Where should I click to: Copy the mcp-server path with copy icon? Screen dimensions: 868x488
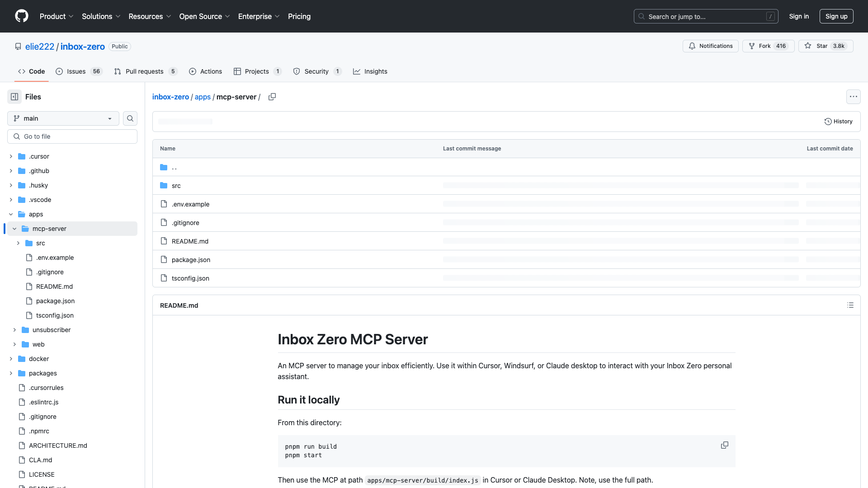[x=272, y=97]
